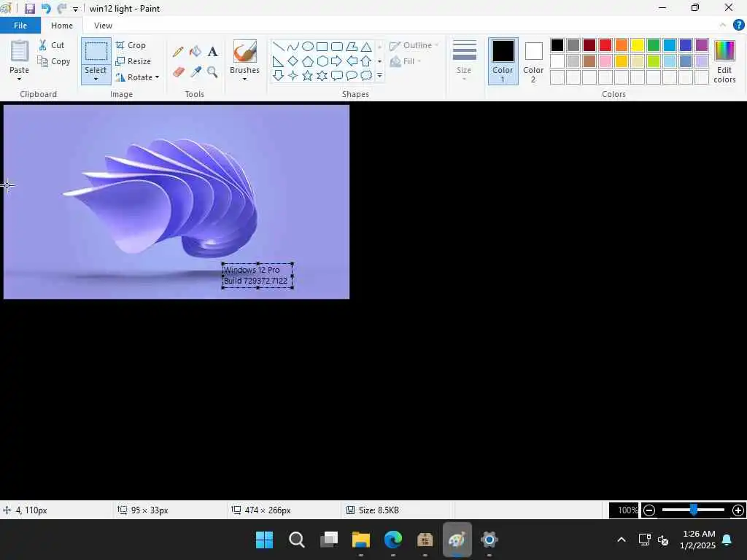The width and height of the screenshot is (747, 560).
Task: Choose the Down arrow shape
Action: (278, 75)
